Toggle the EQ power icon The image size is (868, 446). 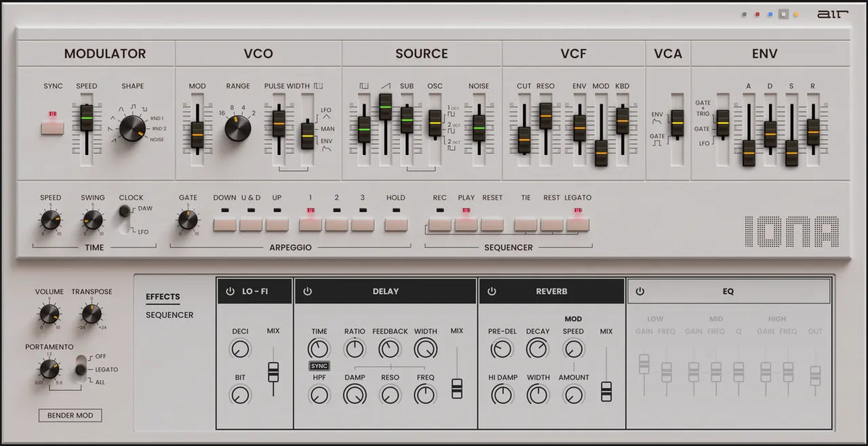[x=639, y=292]
